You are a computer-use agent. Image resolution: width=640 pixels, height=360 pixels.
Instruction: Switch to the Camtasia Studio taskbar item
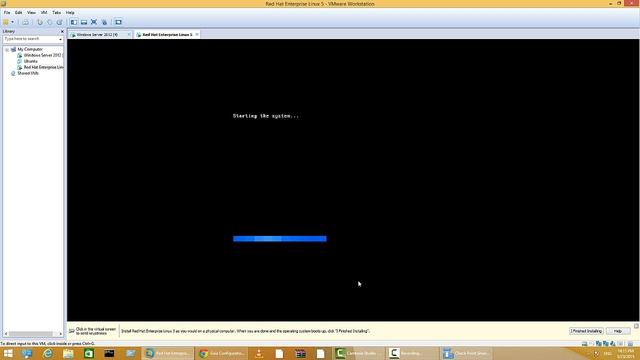click(x=358, y=353)
